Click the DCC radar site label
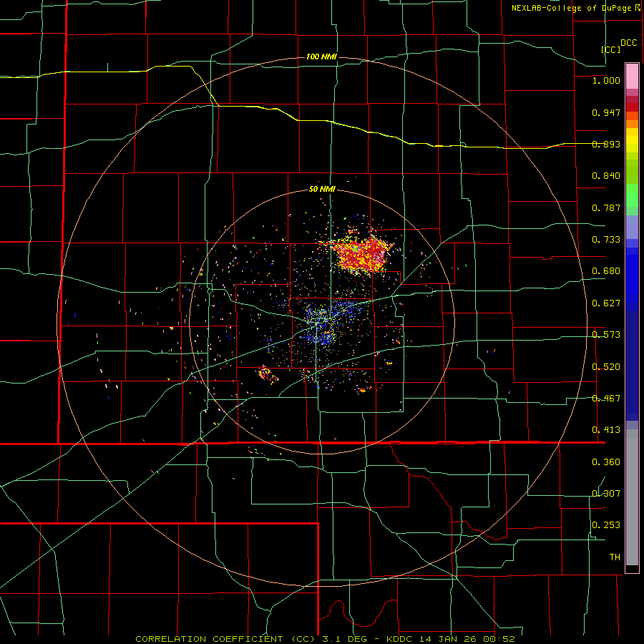This screenshot has width=644, height=644. tap(629, 43)
